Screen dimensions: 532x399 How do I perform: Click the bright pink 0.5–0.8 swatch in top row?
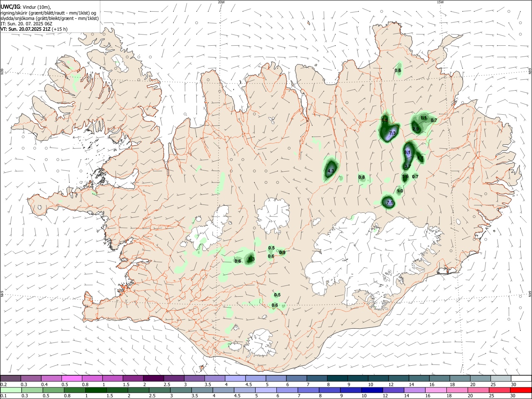(x=72, y=379)
